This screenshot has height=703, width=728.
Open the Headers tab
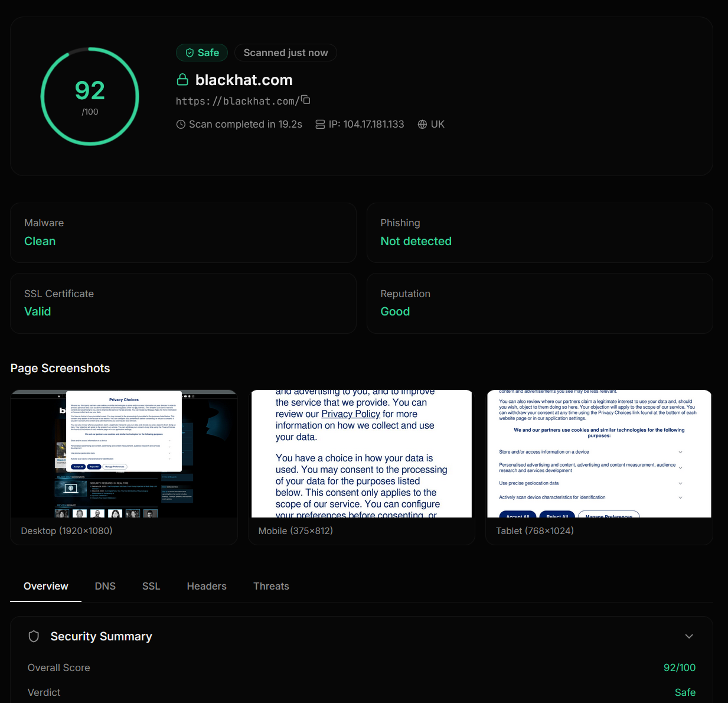(207, 586)
